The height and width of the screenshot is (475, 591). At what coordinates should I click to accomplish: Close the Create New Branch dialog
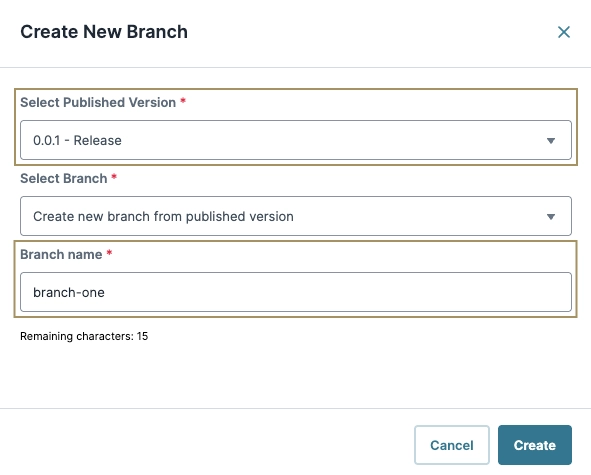pyautogui.click(x=564, y=32)
